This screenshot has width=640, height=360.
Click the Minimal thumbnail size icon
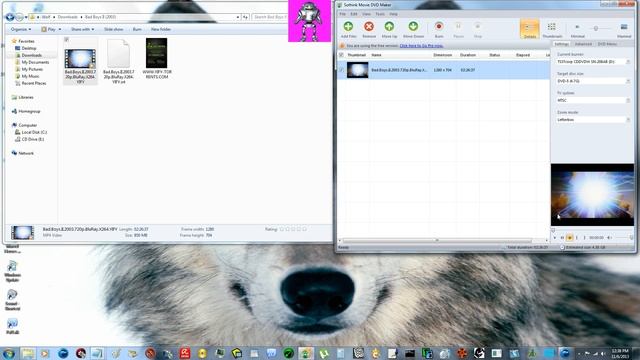577,27
